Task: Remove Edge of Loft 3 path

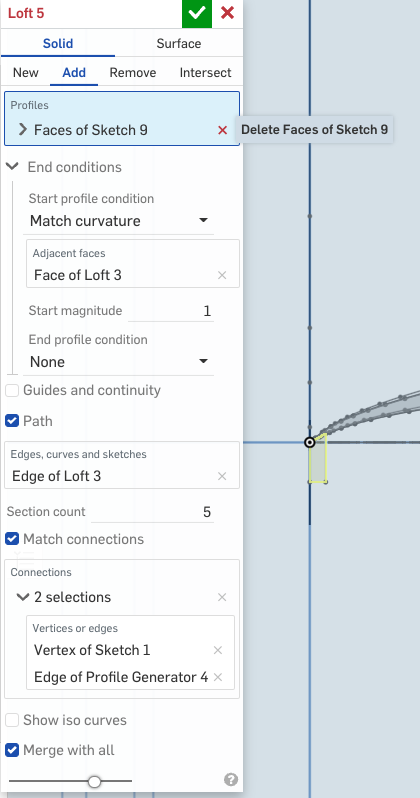Action: coord(222,476)
